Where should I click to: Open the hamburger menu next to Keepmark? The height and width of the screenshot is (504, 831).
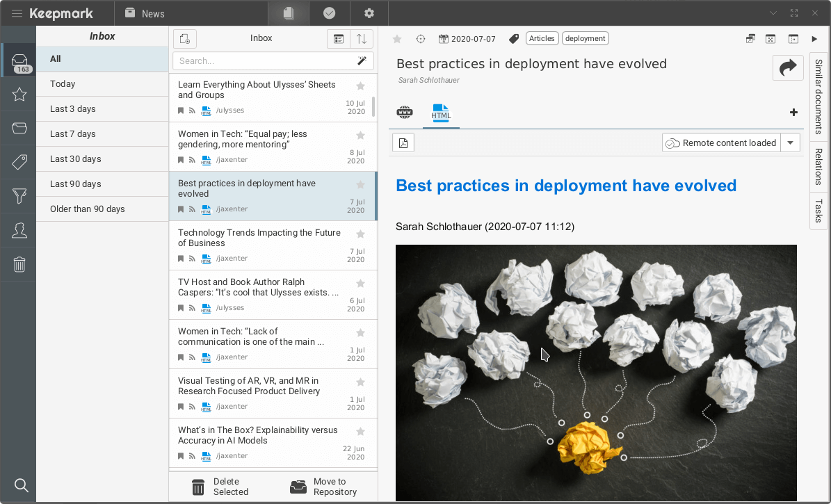[x=17, y=13]
